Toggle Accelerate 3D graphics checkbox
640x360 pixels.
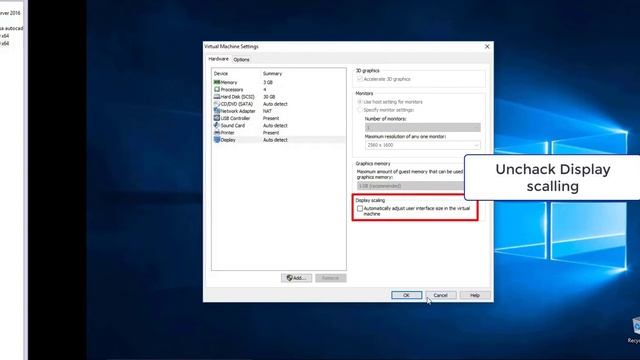(360, 79)
